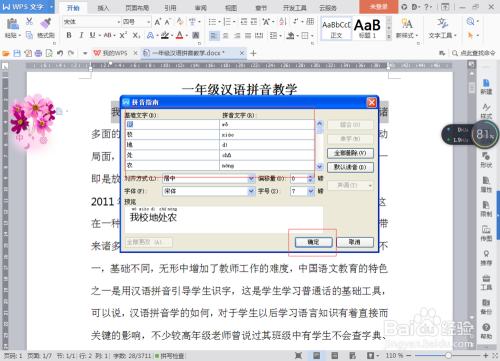Click 帮助 help icon in the right sidebar
The width and height of the screenshot is (500, 361).
click(486, 331)
